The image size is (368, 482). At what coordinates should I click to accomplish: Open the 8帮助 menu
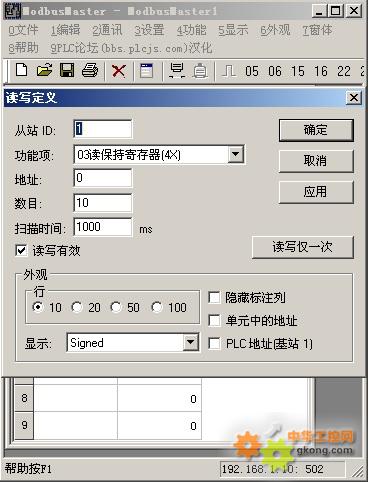[23, 48]
